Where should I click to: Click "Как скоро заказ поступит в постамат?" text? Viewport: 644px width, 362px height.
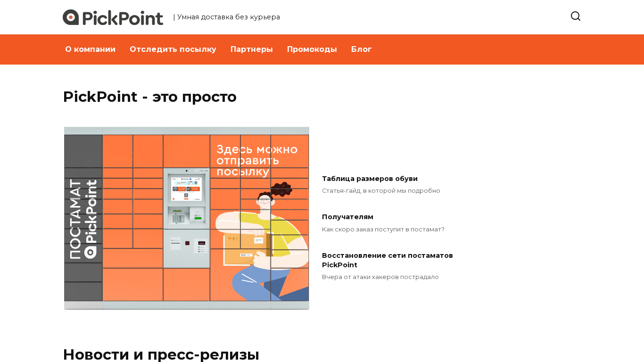(383, 230)
